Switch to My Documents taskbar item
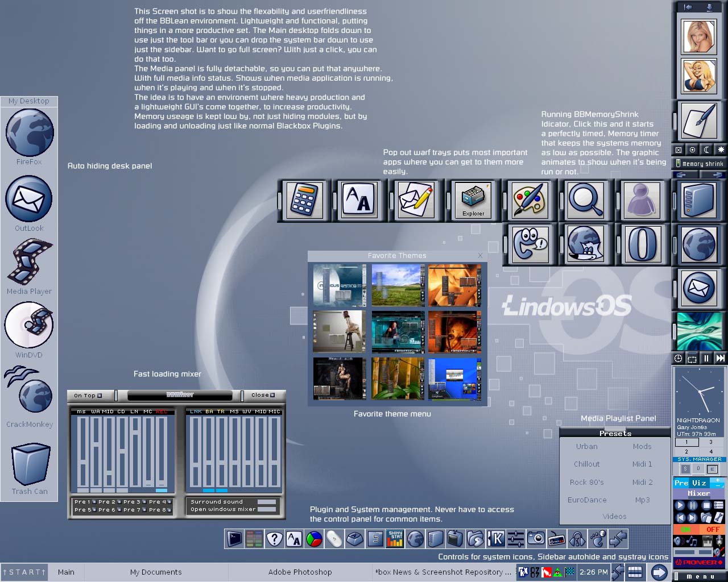This screenshot has width=728, height=582. click(156, 572)
